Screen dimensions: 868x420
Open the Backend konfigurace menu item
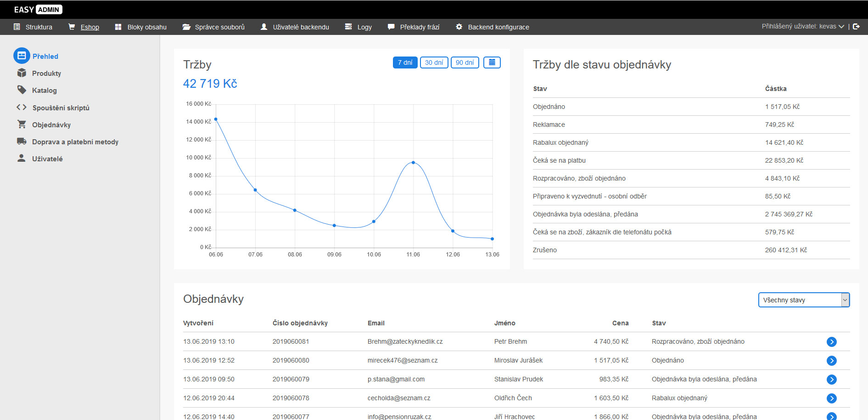coord(498,27)
